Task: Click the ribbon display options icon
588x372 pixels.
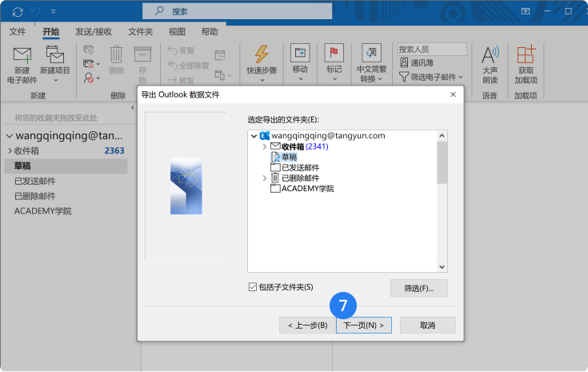Action: pos(526,12)
